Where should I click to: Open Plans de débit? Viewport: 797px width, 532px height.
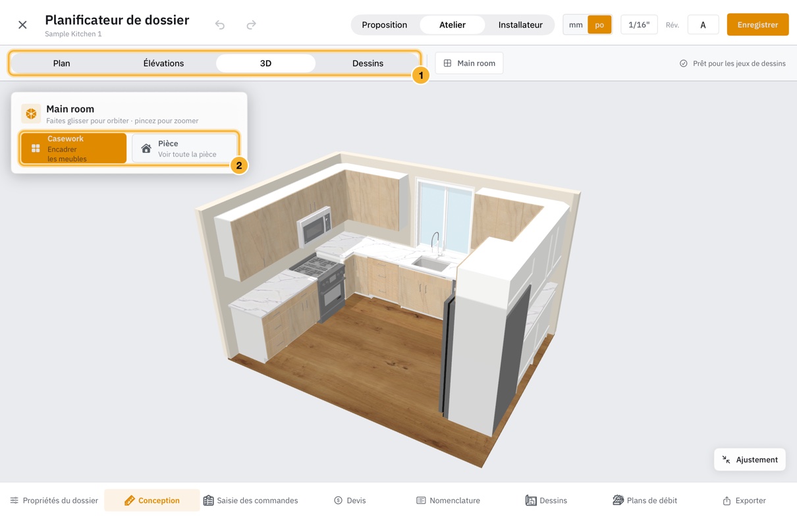pos(645,500)
